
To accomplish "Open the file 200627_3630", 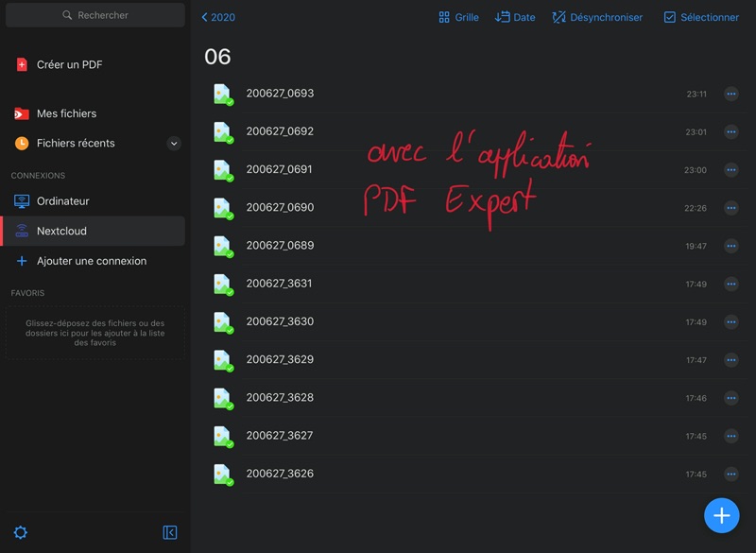I will click(x=280, y=321).
